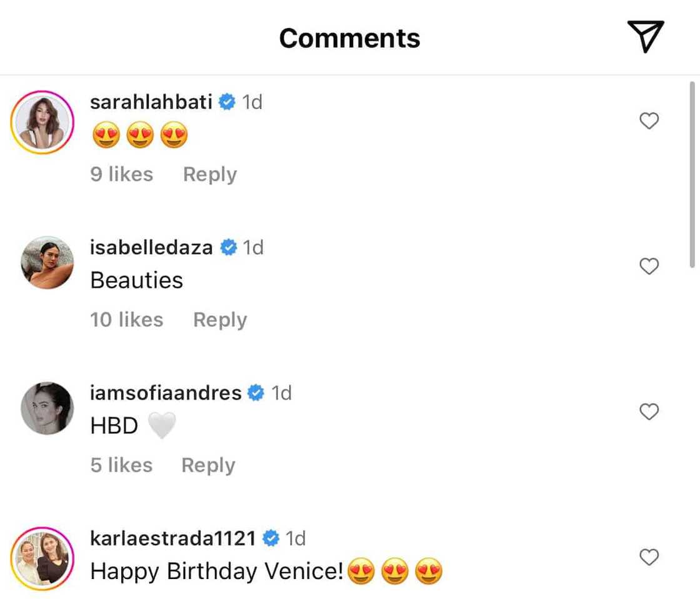
Task: Reply to isabelledaza's comment
Action: (x=219, y=320)
